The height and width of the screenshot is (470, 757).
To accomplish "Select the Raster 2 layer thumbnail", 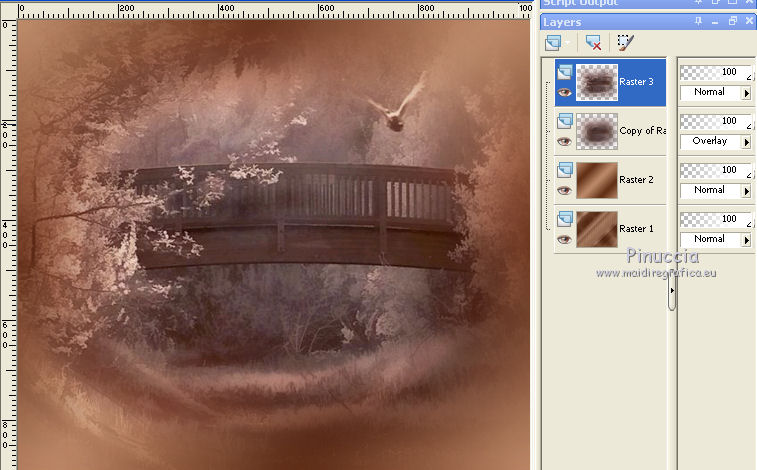I will pyautogui.click(x=597, y=180).
